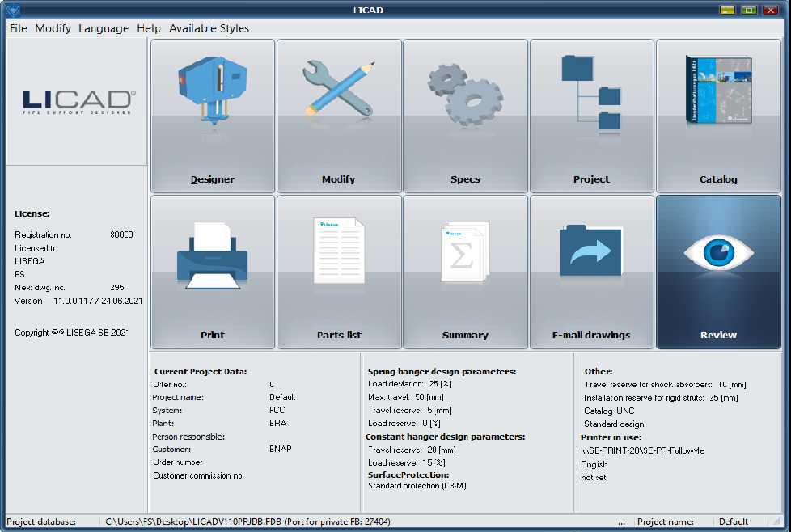Click the 'Travel reserve: 20 [mm]' line

412,450
